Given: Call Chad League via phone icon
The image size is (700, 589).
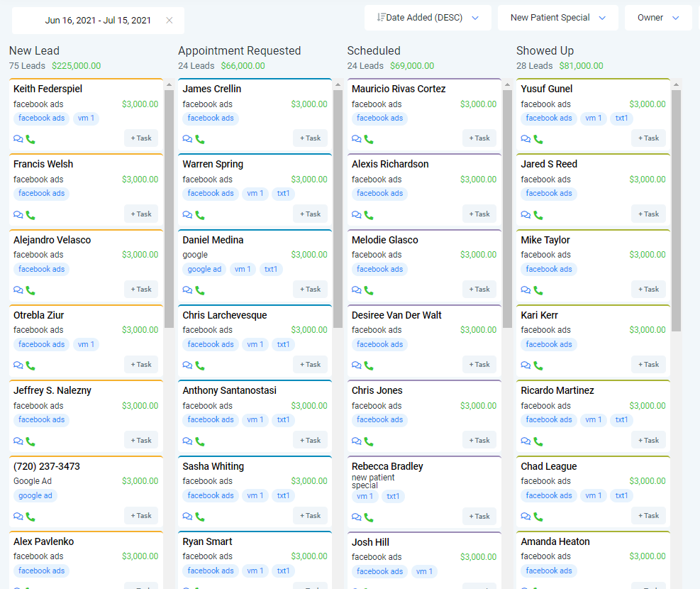Looking at the screenshot, I should pyautogui.click(x=538, y=517).
